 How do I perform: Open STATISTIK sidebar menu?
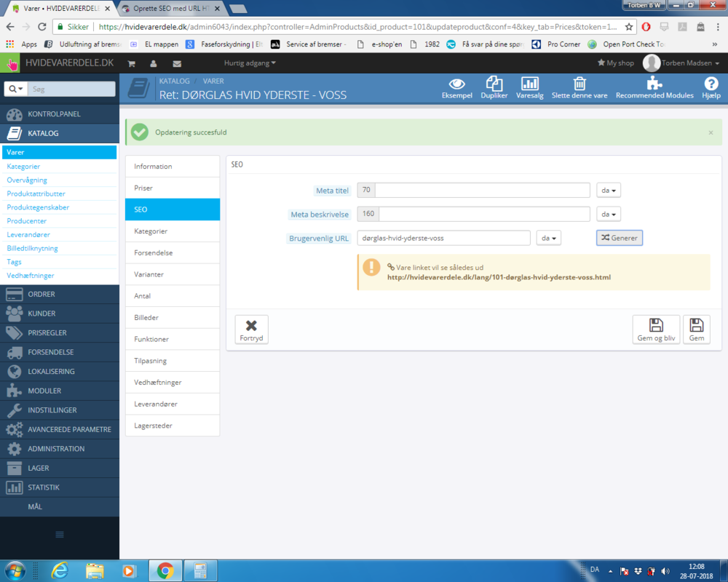click(x=60, y=487)
